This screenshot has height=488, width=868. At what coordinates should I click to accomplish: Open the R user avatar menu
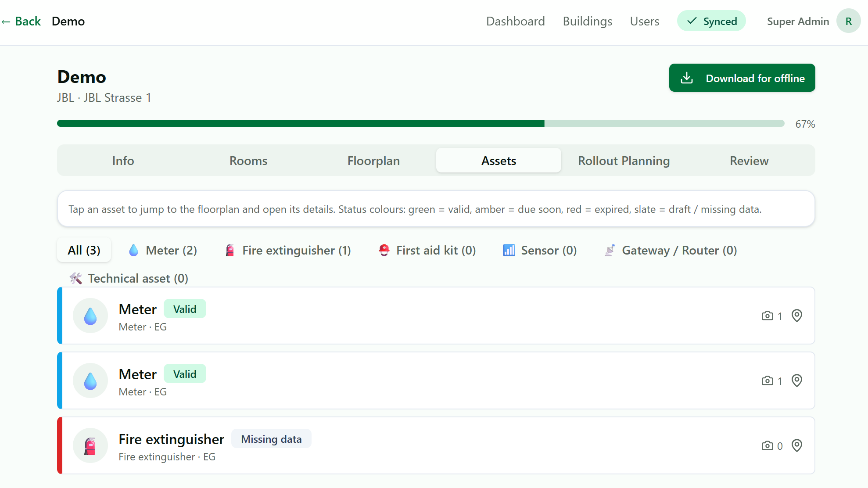click(x=848, y=21)
